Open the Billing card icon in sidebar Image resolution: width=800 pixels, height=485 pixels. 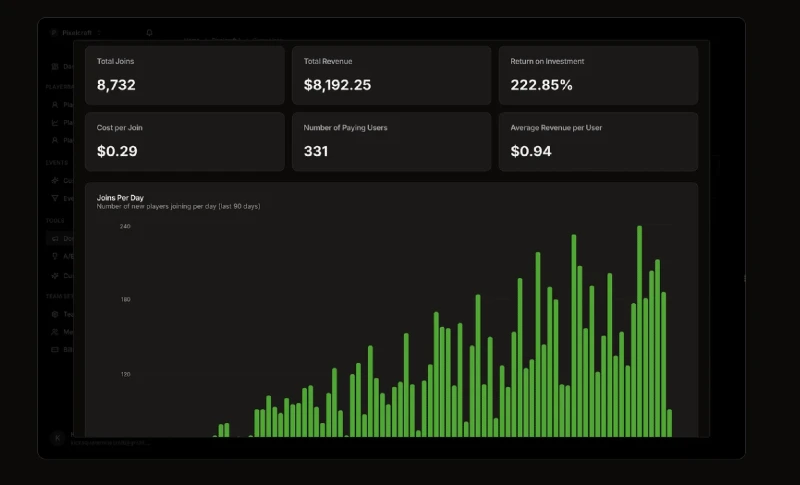coord(55,350)
